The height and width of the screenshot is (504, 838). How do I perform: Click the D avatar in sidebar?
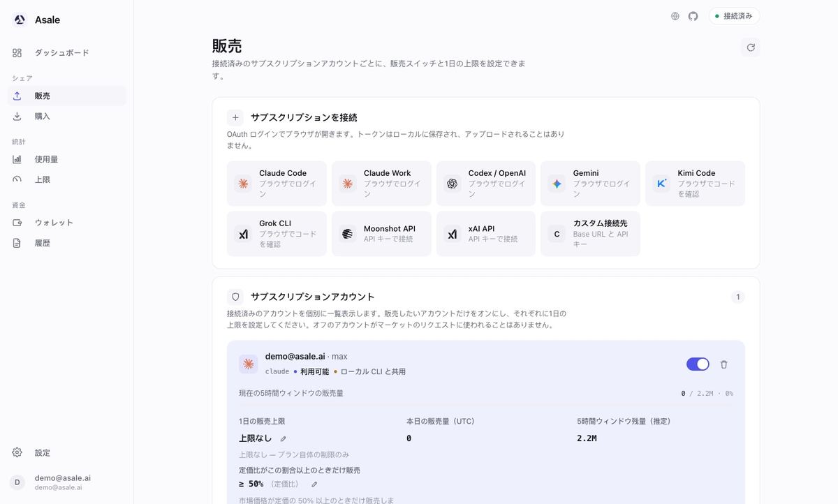(17, 482)
